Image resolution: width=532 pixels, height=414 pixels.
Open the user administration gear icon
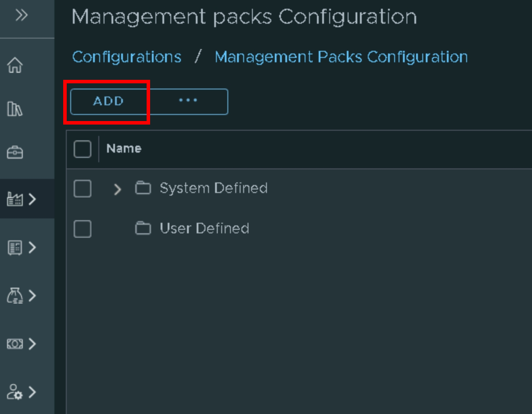pos(15,392)
